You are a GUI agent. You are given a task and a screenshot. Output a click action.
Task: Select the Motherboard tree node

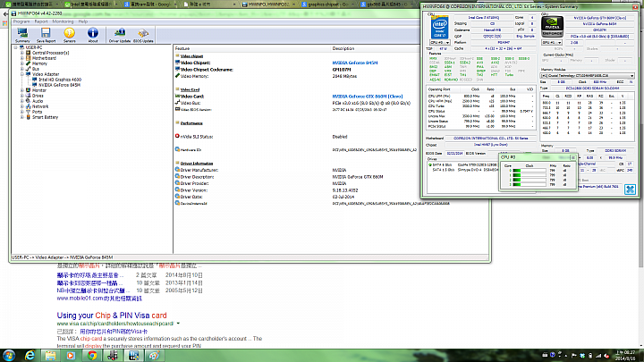tap(44, 58)
